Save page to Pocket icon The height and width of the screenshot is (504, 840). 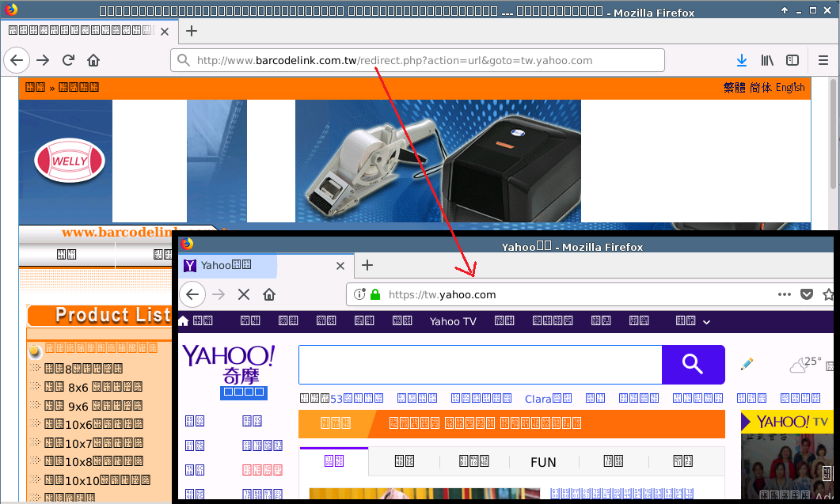806,294
